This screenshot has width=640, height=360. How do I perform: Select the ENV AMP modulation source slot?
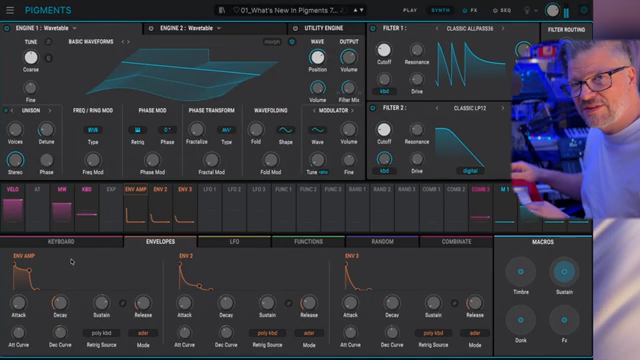(x=136, y=207)
